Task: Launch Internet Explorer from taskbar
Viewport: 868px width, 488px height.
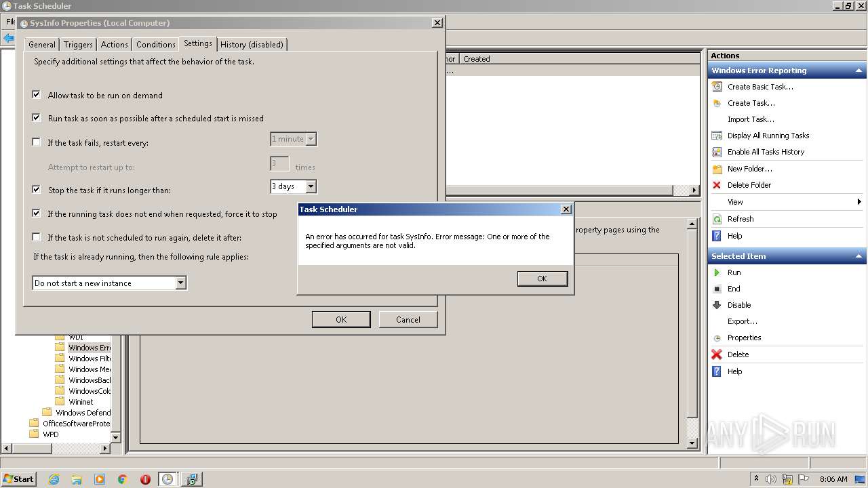Action: [x=54, y=479]
